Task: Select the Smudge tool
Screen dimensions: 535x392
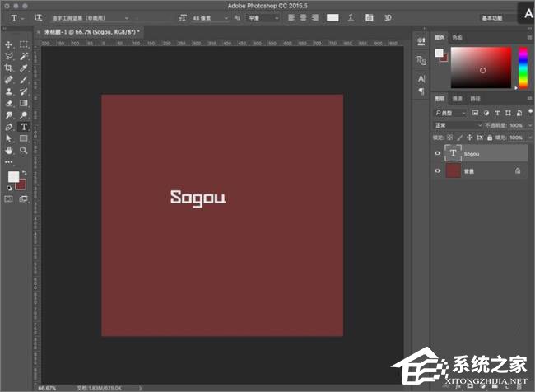Action: [9, 115]
